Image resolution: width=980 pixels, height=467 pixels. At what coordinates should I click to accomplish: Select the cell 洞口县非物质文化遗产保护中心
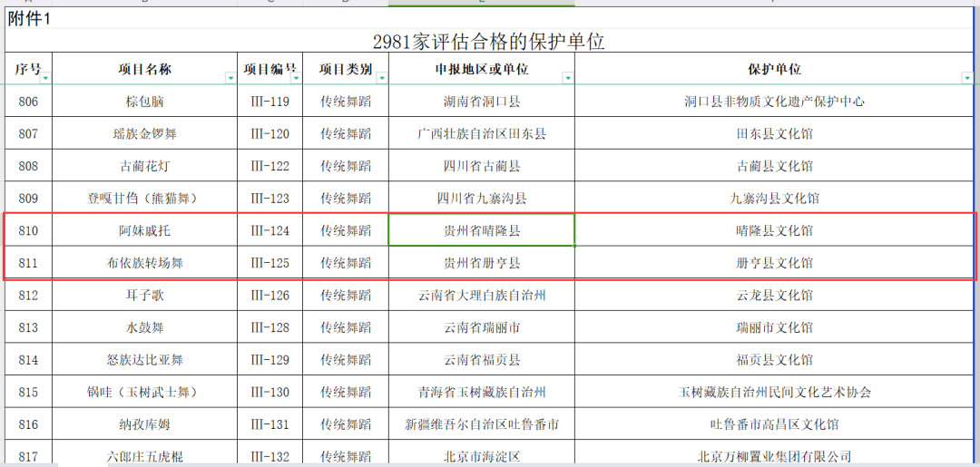point(774,102)
